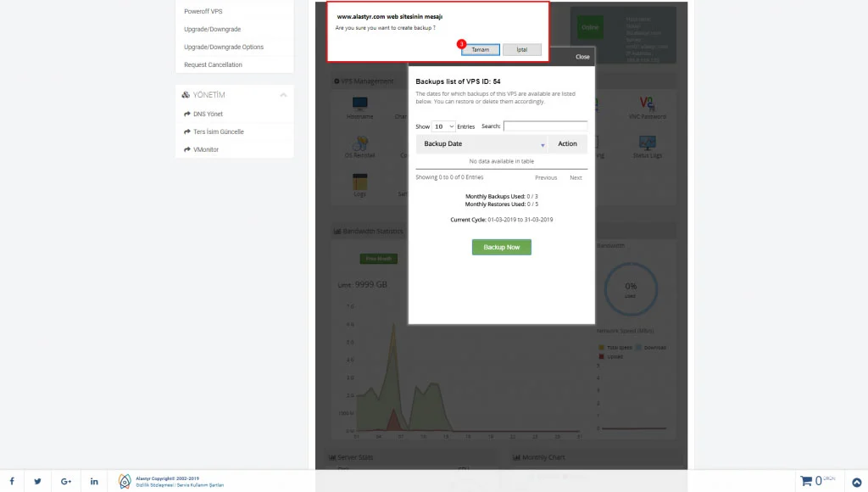Click the backup list Search field
Screen dimensions: 868x492
545,126
